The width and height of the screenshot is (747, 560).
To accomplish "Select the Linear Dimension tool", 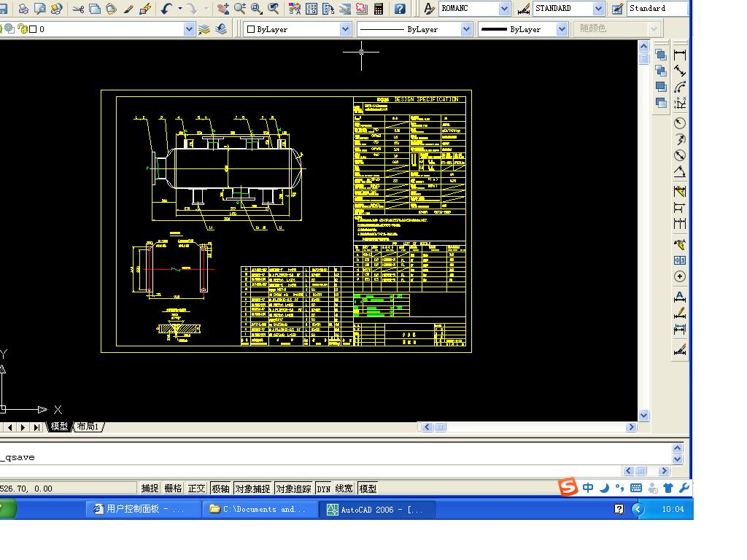I will click(x=680, y=55).
